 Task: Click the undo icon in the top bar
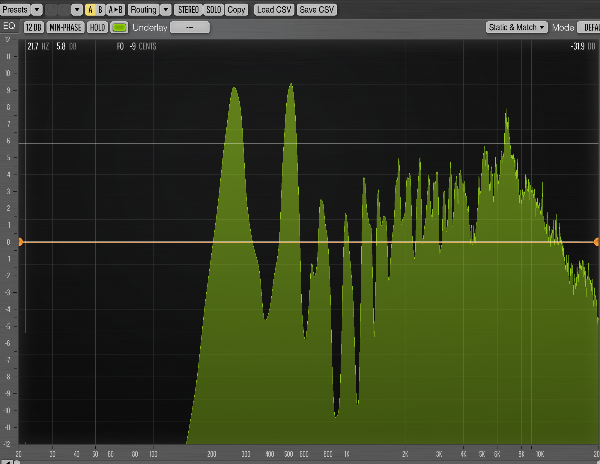tap(51, 10)
